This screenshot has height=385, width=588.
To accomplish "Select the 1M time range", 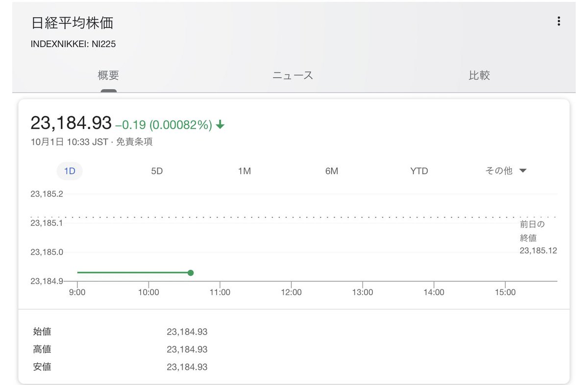I will 245,171.
